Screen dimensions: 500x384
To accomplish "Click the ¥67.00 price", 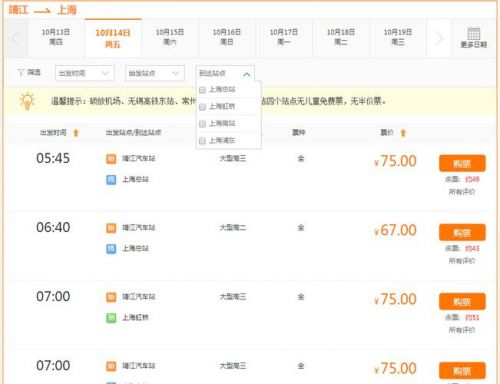I will tap(395, 230).
